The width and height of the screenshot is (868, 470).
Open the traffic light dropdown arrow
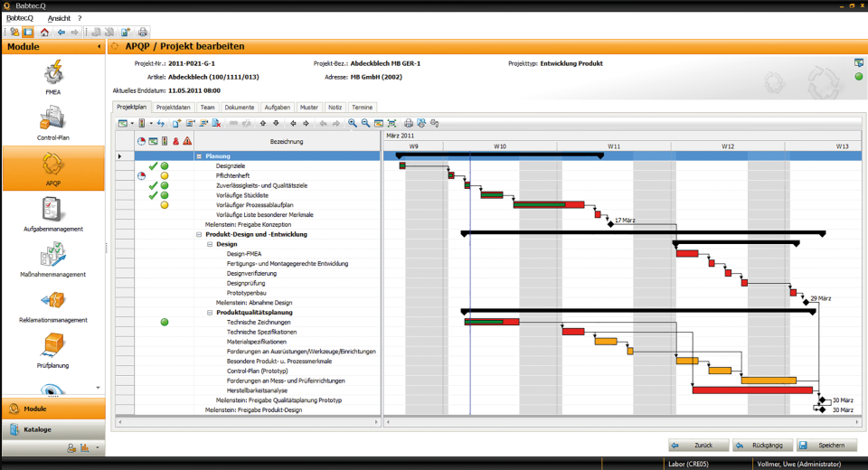150,123
